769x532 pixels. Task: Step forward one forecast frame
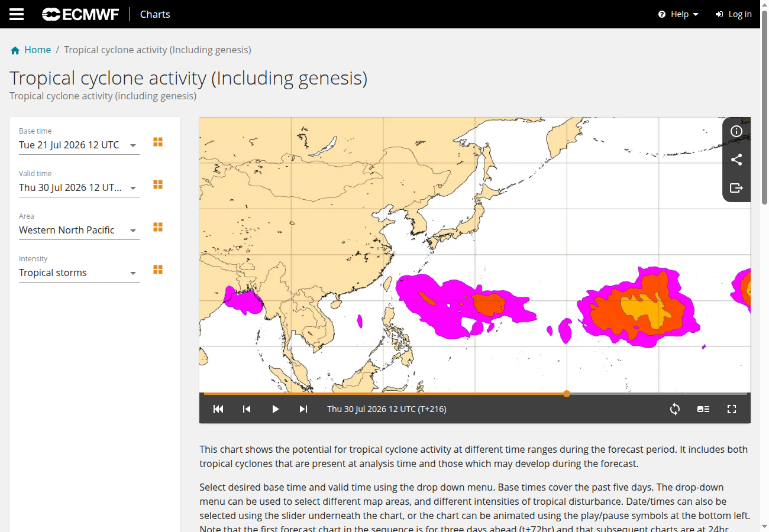click(x=303, y=409)
